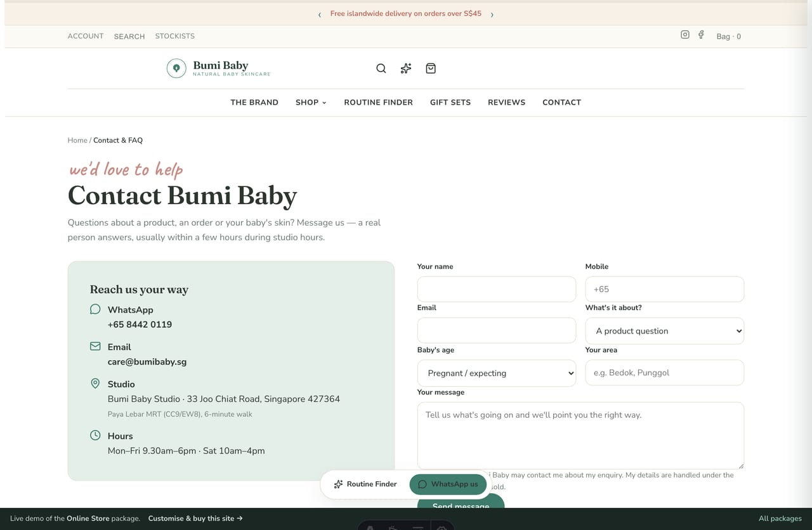
Task: Show previous announcement with left chevron
Action: point(320,14)
